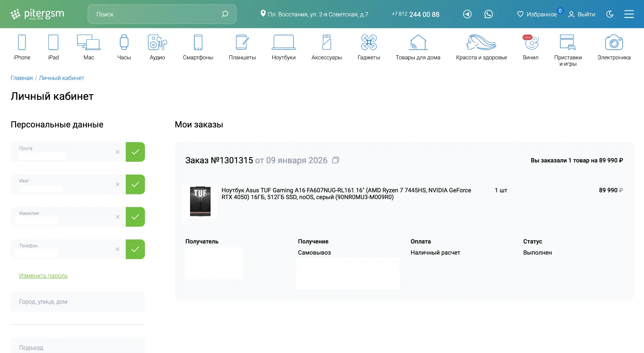Click the location pin icon
Image resolution: width=644 pixels, height=353 pixels.
click(263, 14)
